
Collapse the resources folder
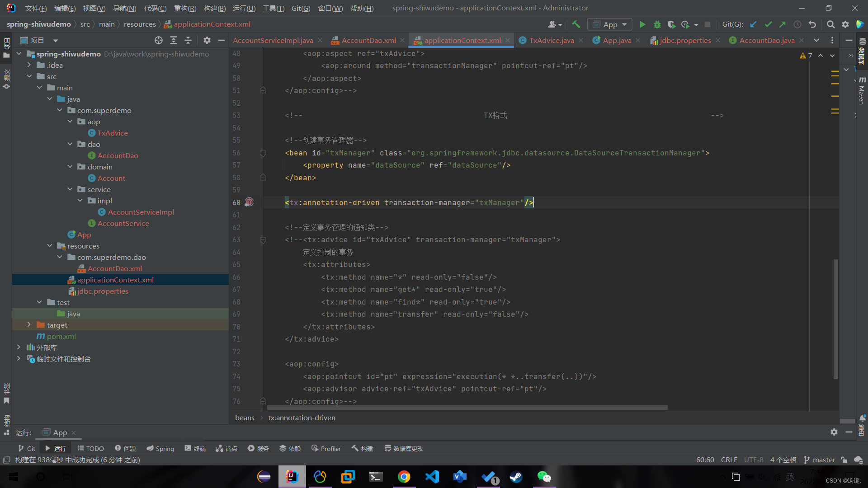50,246
